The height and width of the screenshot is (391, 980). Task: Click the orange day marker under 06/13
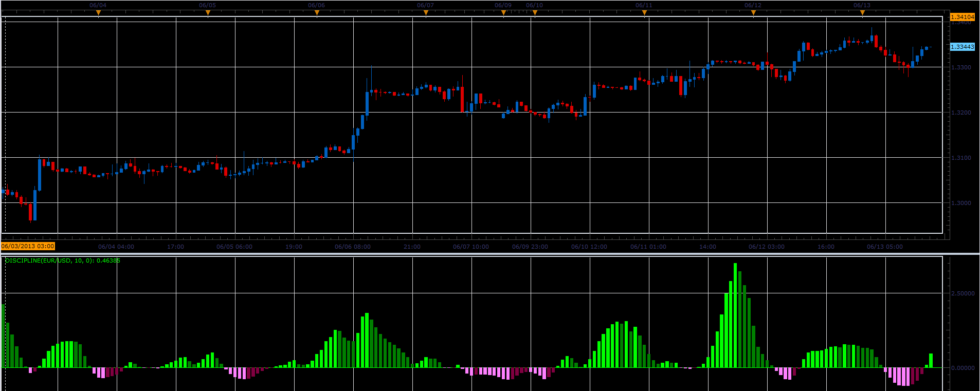click(x=862, y=13)
